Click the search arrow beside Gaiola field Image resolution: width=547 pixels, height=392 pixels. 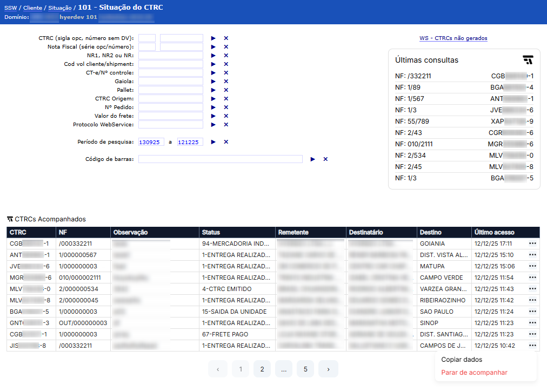click(213, 82)
